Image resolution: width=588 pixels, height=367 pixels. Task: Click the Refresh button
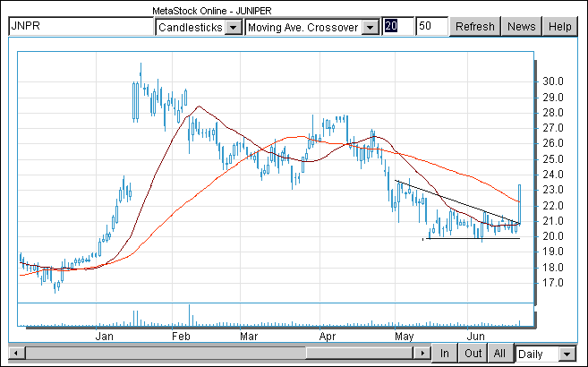click(474, 27)
